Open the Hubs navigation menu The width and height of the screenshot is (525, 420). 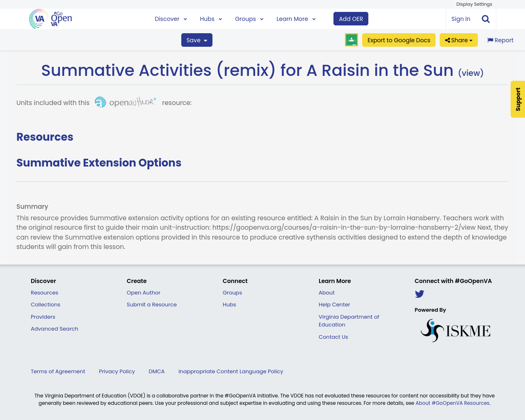tap(211, 18)
